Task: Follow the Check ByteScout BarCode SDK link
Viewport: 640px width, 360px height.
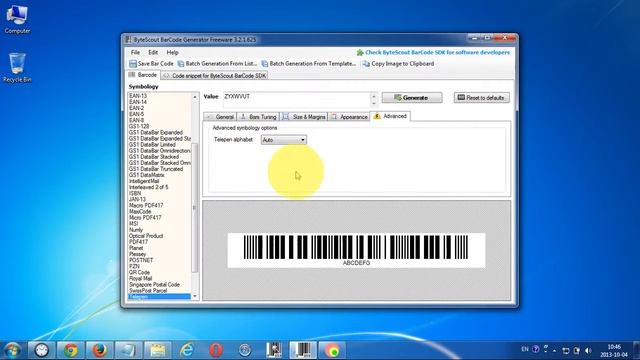Action: pos(438,53)
